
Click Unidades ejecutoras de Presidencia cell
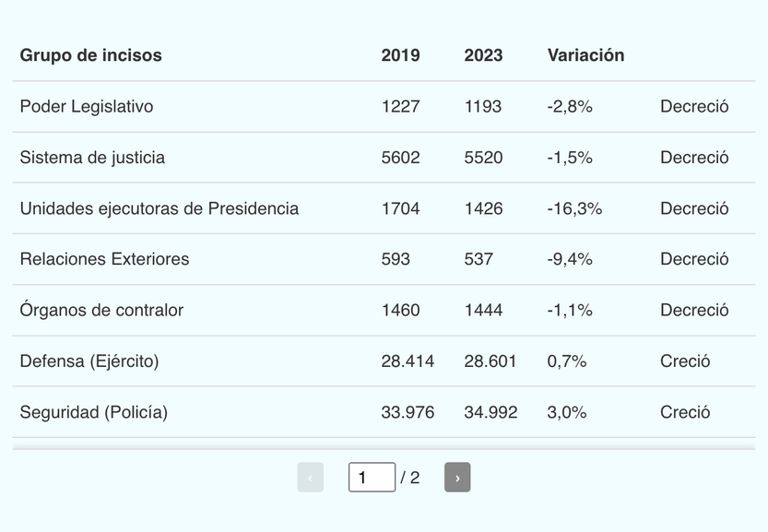coord(160,208)
